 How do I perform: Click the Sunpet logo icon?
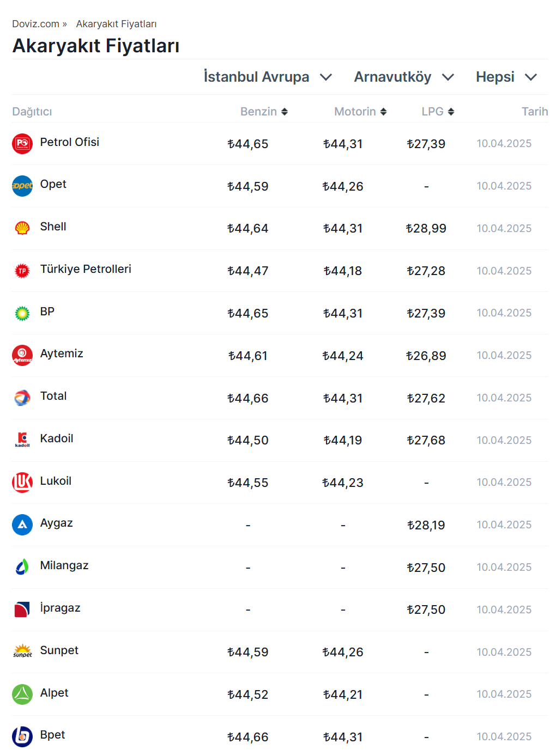point(22,651)
